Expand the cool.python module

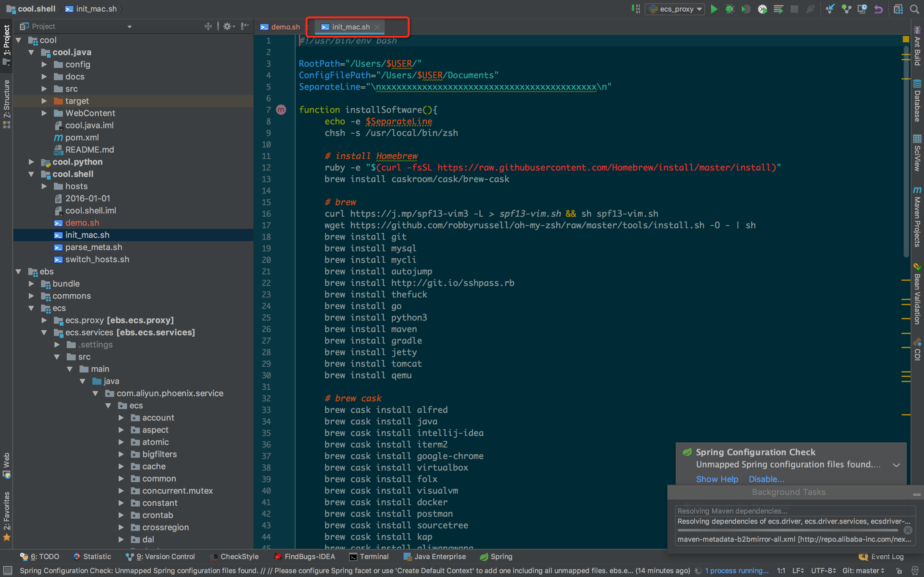point(31,162)
